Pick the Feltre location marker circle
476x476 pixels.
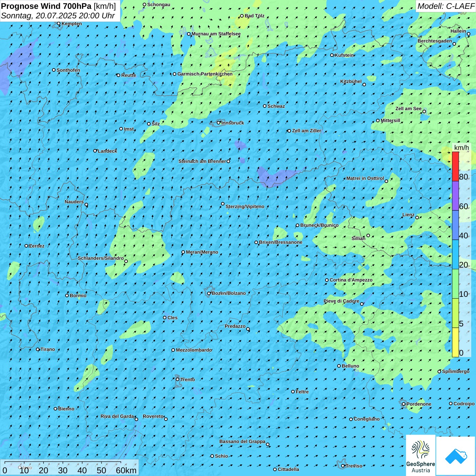[293, 392]
